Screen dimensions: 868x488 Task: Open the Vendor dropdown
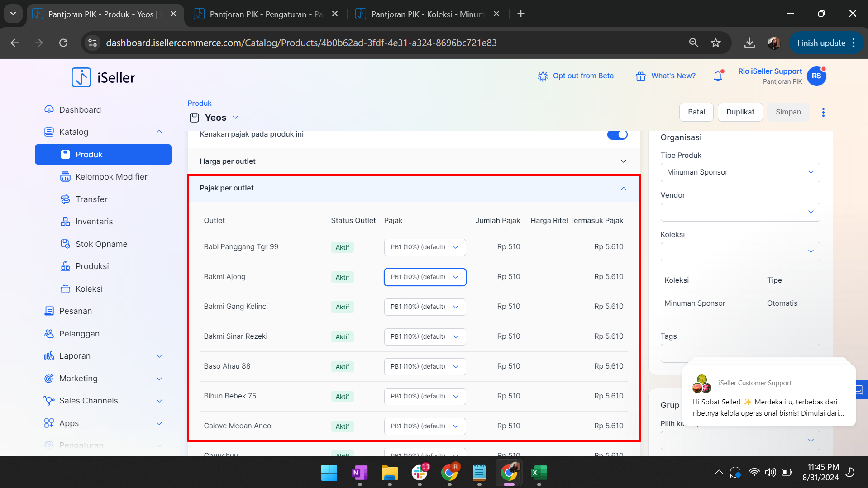740,212
